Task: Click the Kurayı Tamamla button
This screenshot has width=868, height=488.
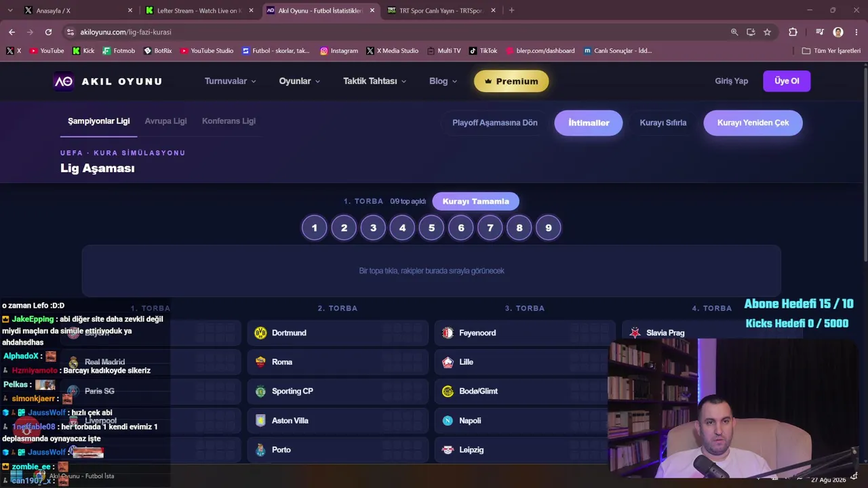Action: [x=475, y=201]
